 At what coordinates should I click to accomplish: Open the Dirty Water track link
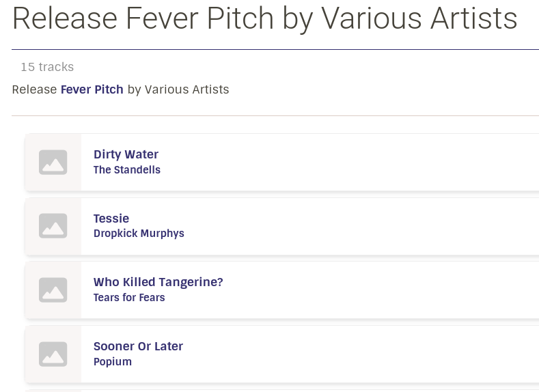[x=126, y=154]
